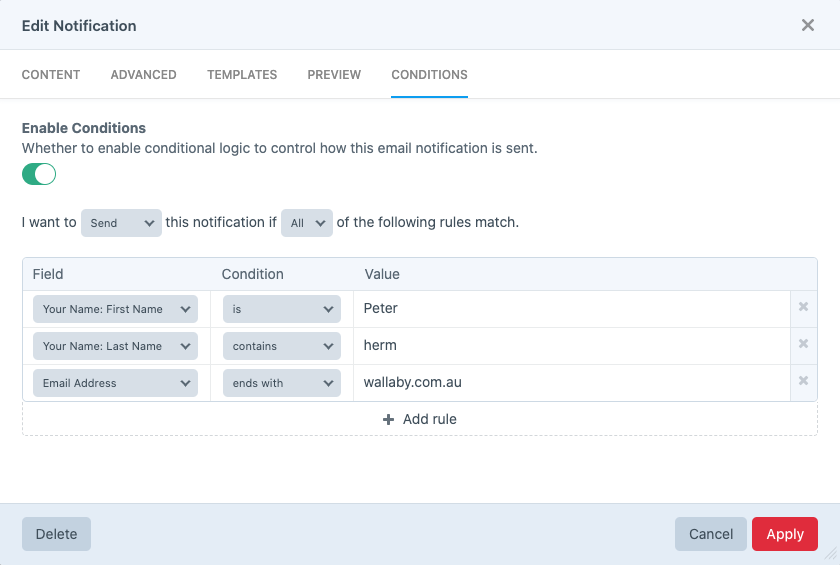
Task: Remove the First Name rule
Action: tap(803, 308)
